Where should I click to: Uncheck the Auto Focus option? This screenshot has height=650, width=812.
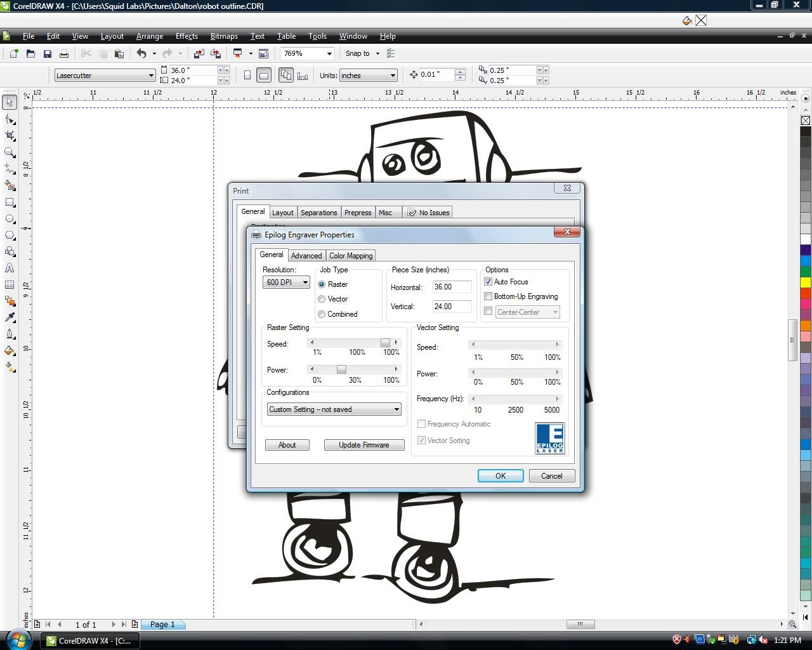tap(488, 282)
